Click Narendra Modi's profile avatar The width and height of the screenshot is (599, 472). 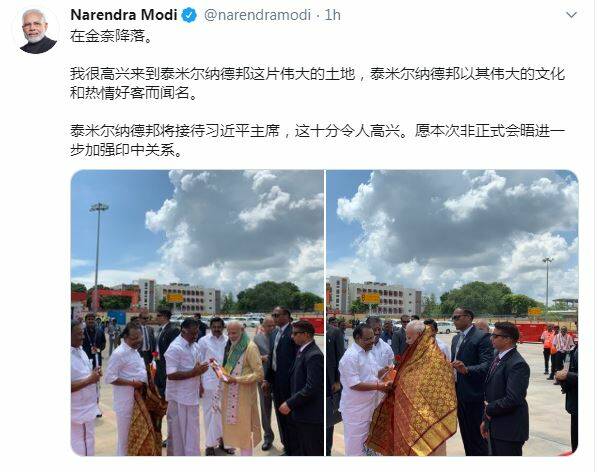[37, 31]
